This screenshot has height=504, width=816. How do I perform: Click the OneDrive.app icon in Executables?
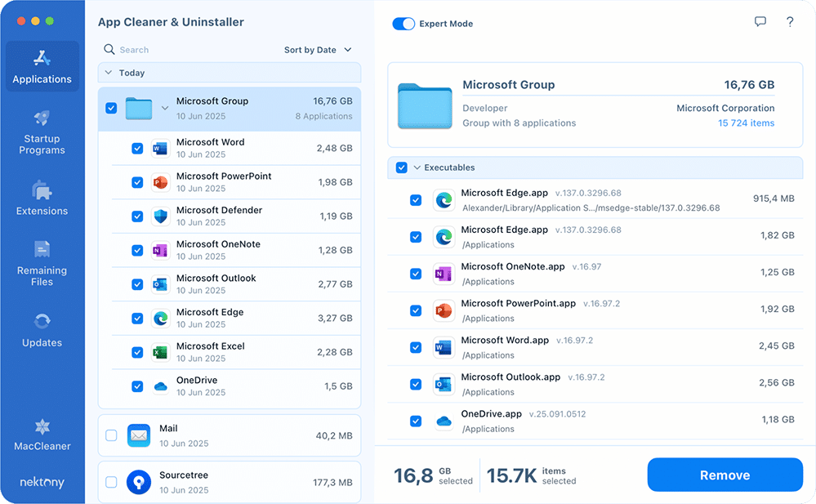444,421
